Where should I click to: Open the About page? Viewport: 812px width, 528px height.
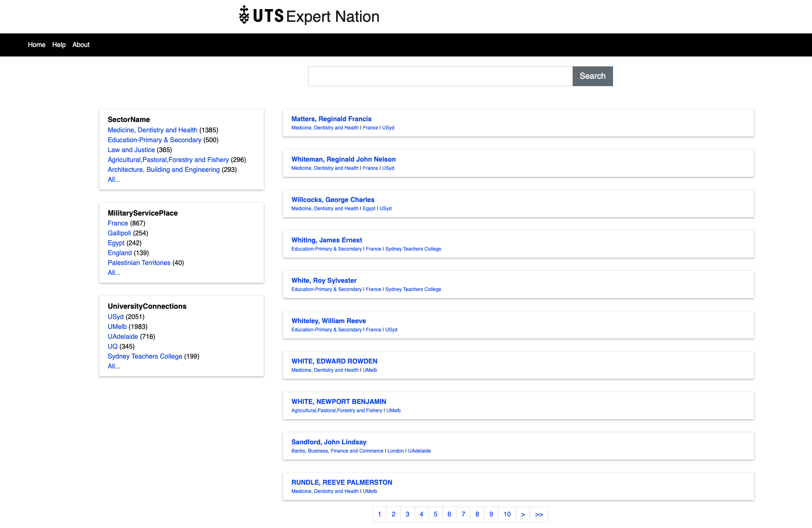81,45
